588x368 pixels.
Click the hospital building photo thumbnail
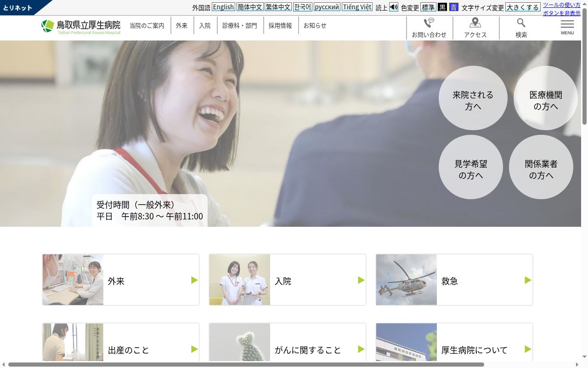[407, 342]
